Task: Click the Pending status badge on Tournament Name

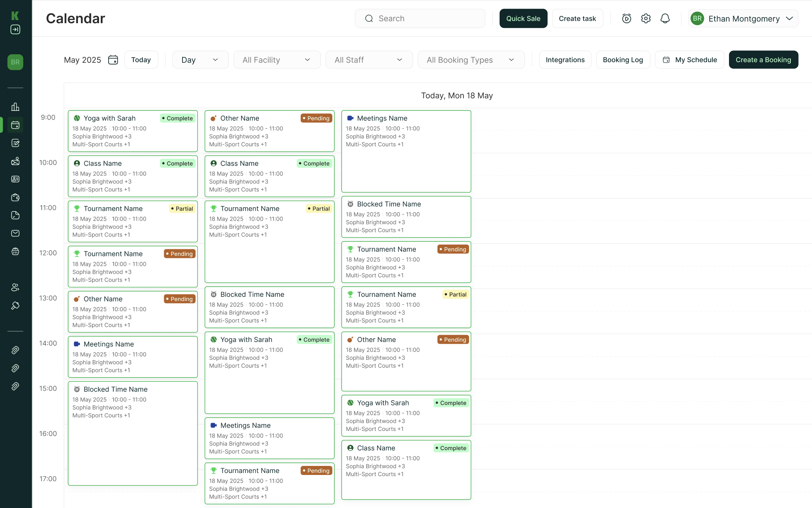Action: (x=179, y=254)
